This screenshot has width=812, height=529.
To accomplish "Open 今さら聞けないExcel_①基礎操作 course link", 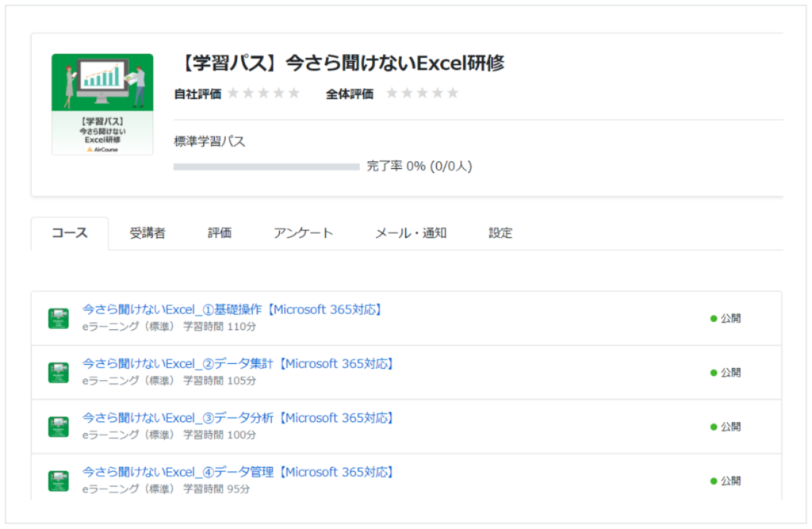I will [x=233, y=310].
